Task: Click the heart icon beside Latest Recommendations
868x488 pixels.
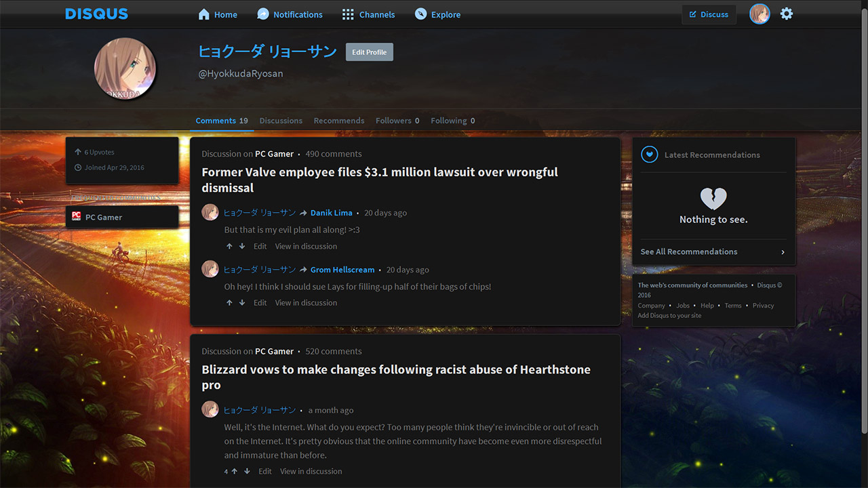Action: (x=650, y=155)
